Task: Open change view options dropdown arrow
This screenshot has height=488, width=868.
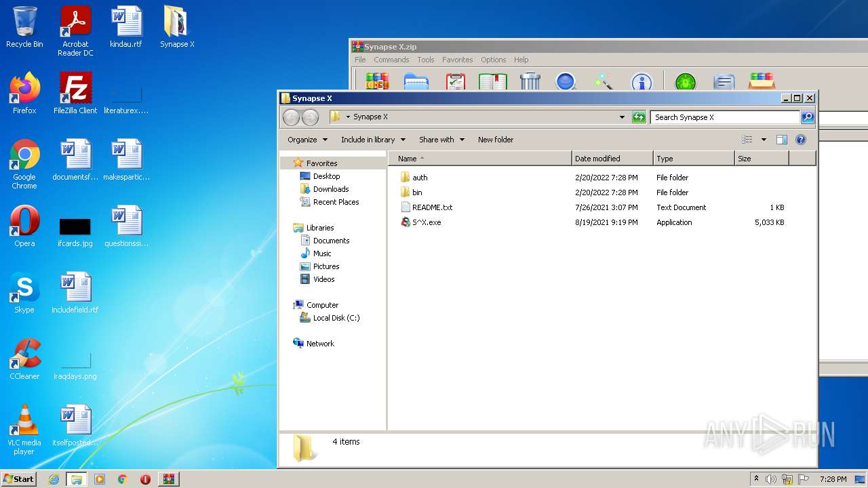Action: point(764,140)
